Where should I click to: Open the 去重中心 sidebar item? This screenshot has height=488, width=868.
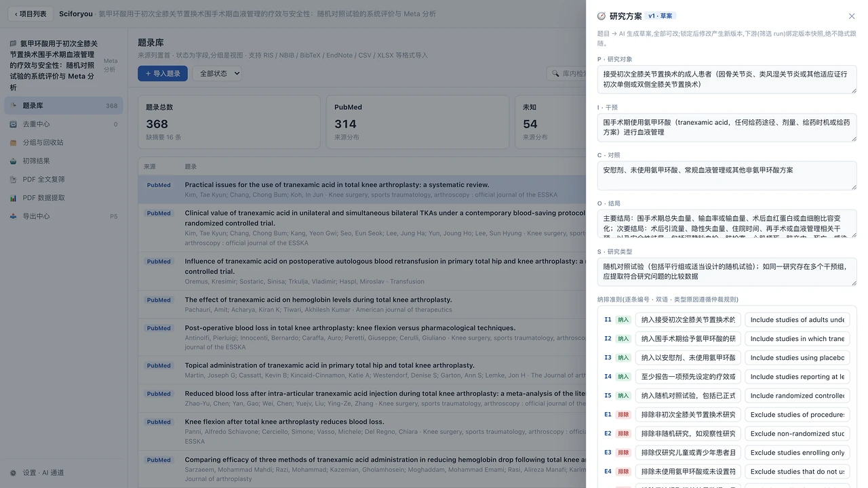[63, 124]
